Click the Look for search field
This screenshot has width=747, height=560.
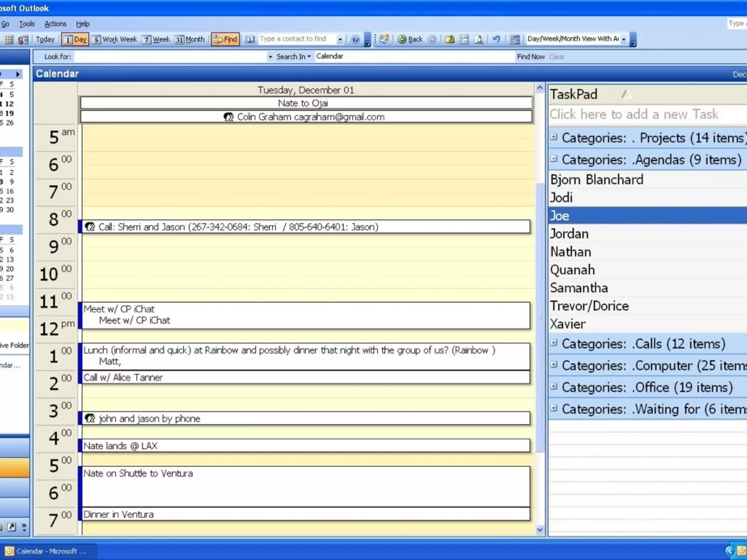pyautogui.click(x=170, y=57)
